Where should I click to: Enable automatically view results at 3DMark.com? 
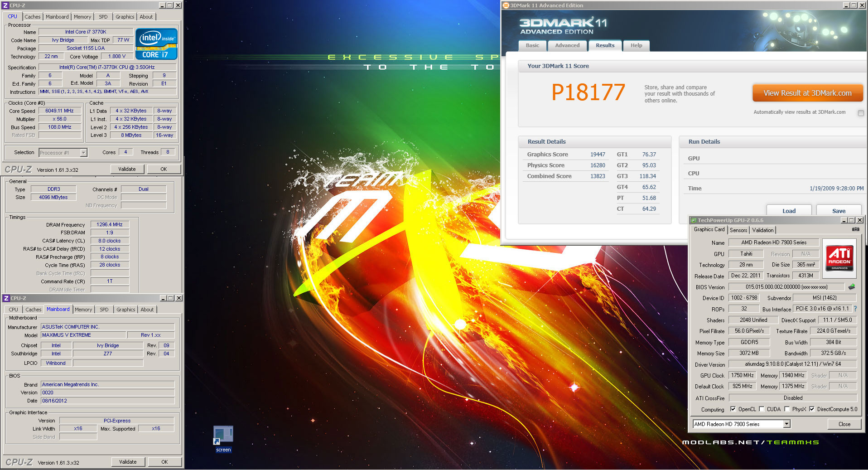pos(861,113)
